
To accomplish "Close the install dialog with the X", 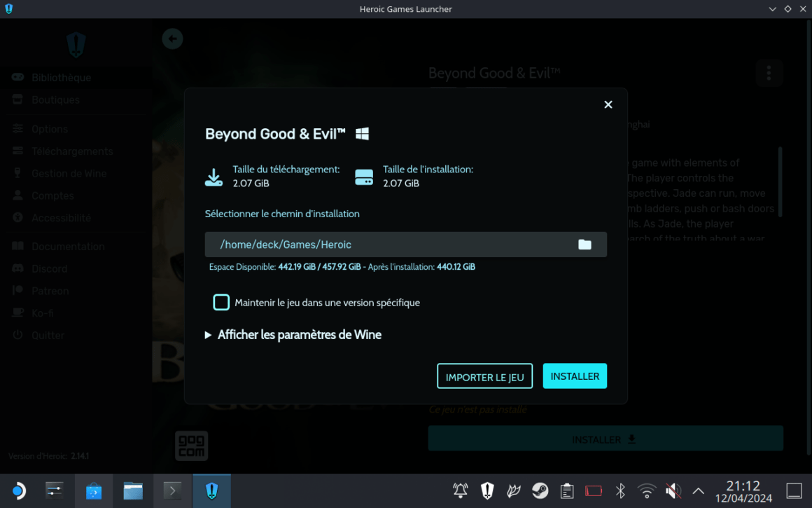I will [608, 104].
